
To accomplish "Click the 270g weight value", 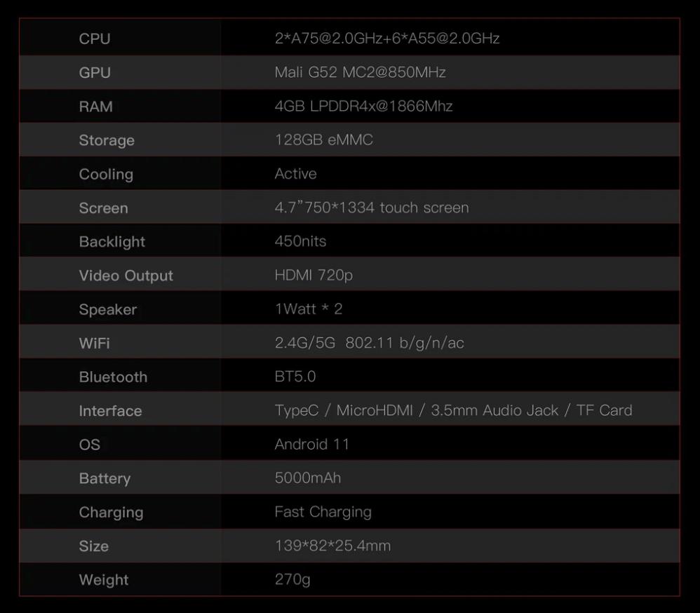I will (x=292, y=579).
